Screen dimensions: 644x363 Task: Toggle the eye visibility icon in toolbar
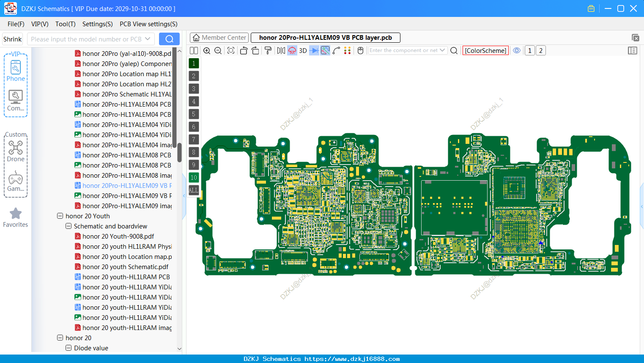coord(517,50)
